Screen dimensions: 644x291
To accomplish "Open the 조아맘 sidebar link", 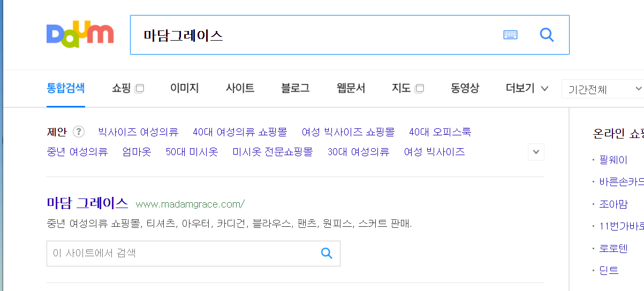I will 613,204.
